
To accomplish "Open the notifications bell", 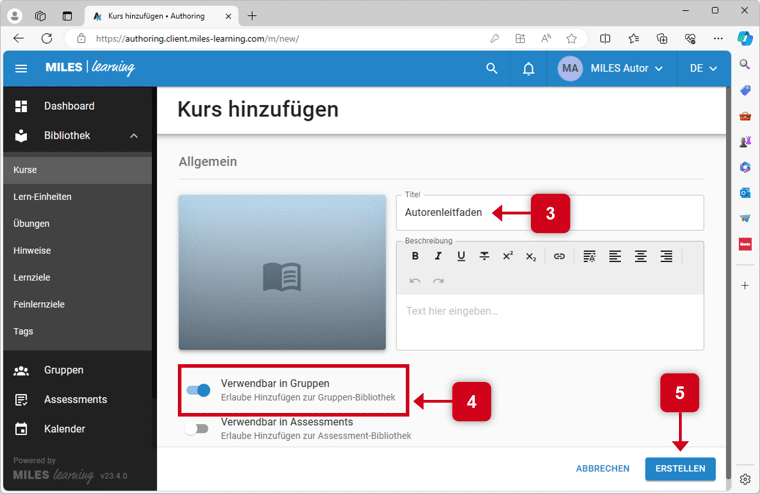I will (x=528, y=69).
